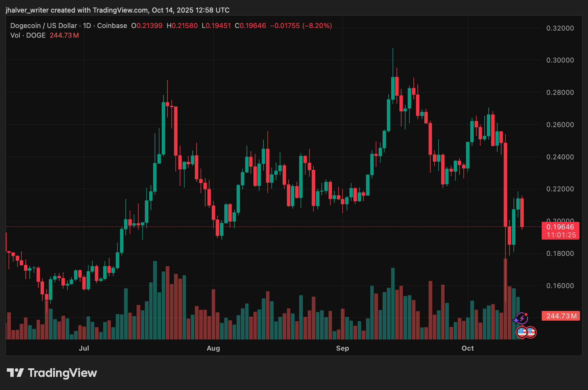Click the 0.16000 price scale label

[x=560, y=286]
